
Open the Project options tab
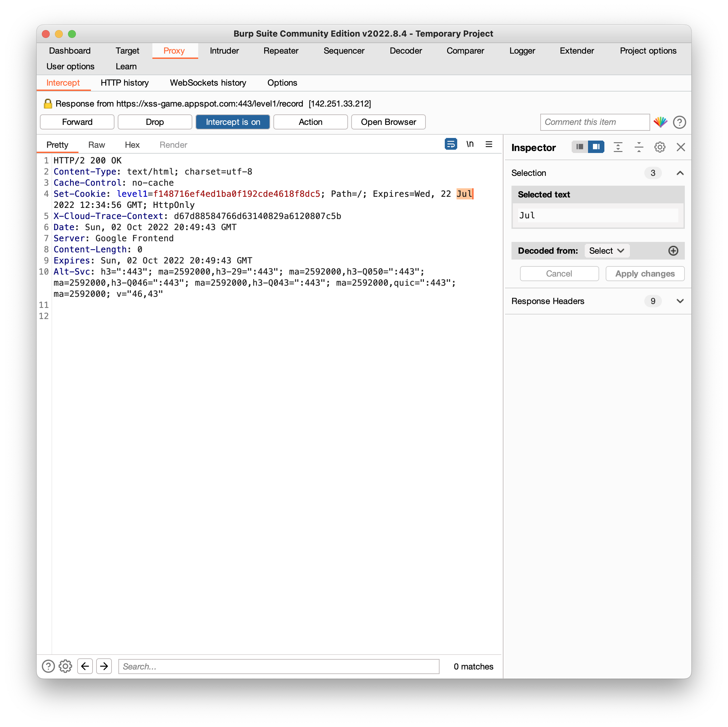pos(648,51)
